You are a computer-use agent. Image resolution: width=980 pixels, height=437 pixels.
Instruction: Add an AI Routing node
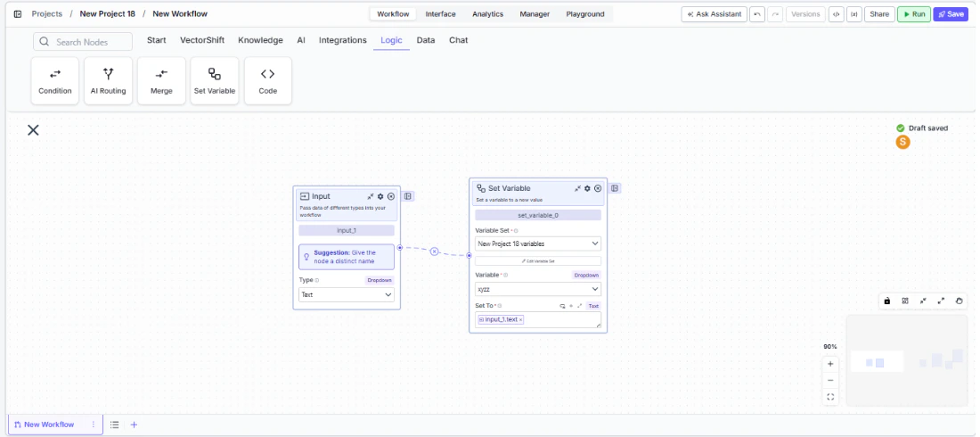(108, 81)
